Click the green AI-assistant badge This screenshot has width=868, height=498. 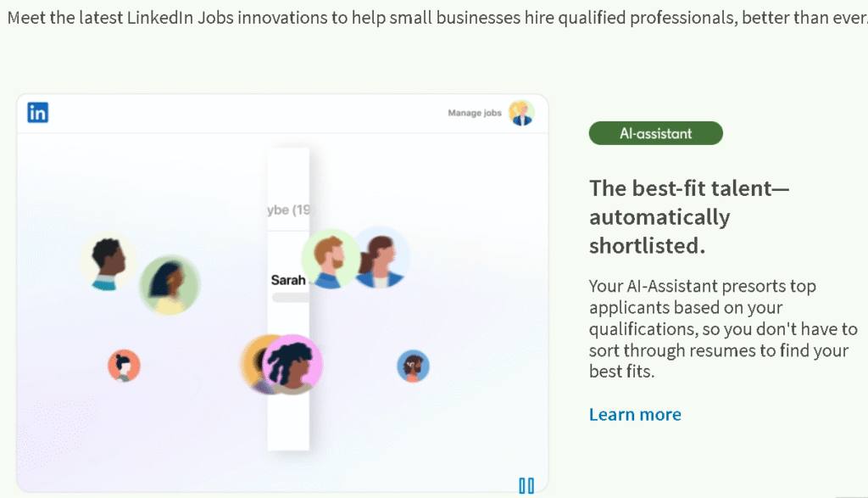pos(655,133)
